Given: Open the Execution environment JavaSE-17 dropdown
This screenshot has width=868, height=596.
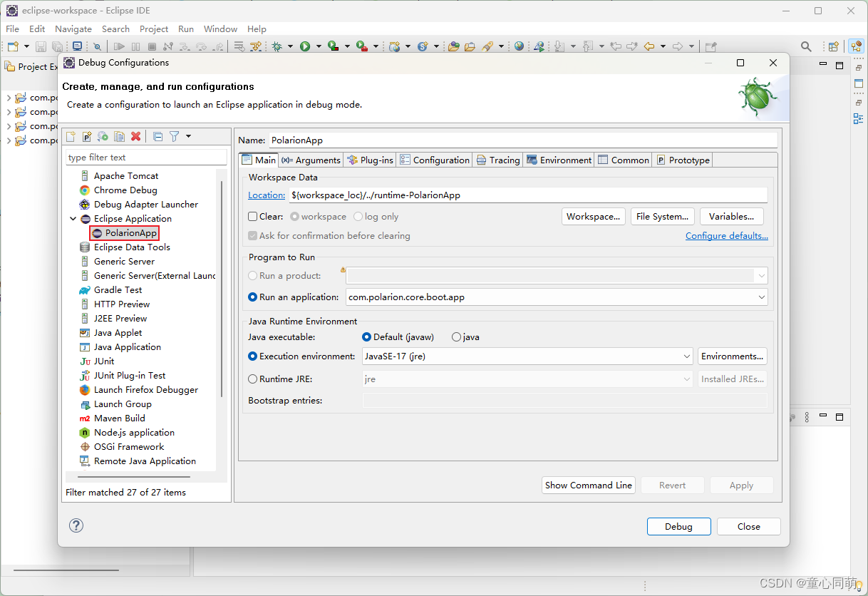Looking at the screenshot, I should pyautogui.click(x=527, y=356).
